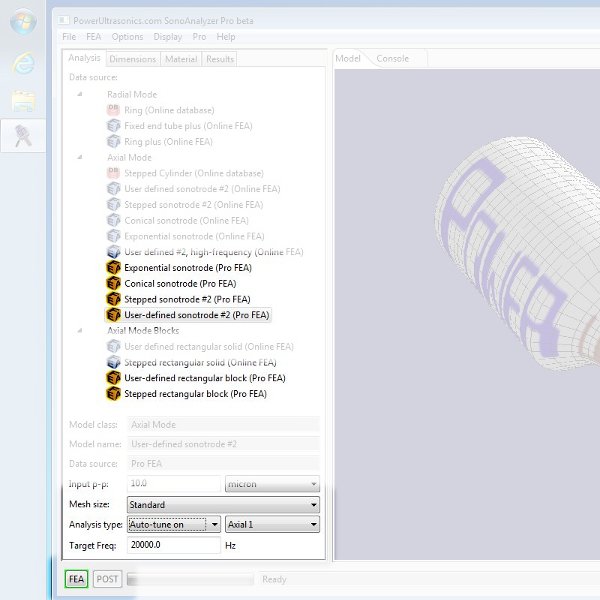
Task: Open the Windows Start orb
Action: pos(23,22)
